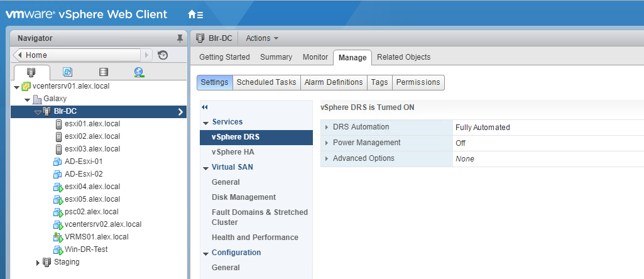
Task: Expand the Advanced Options row
Action: (327, 159)
